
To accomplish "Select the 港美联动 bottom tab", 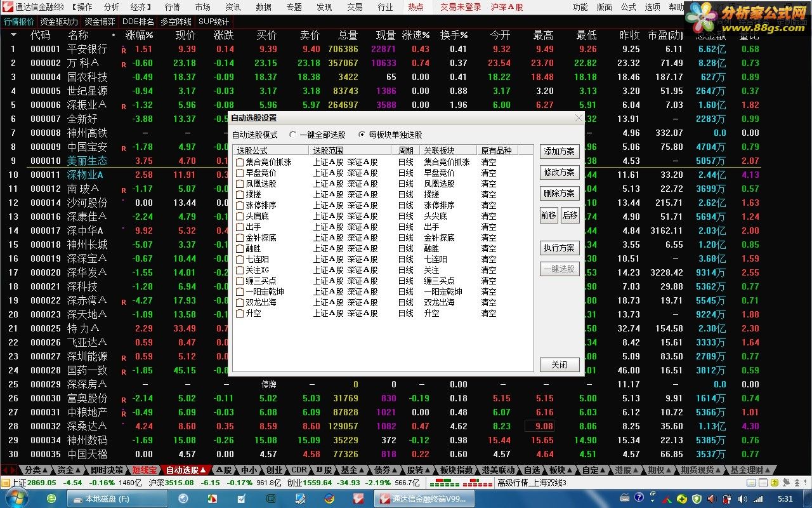I will coord(499,471).
